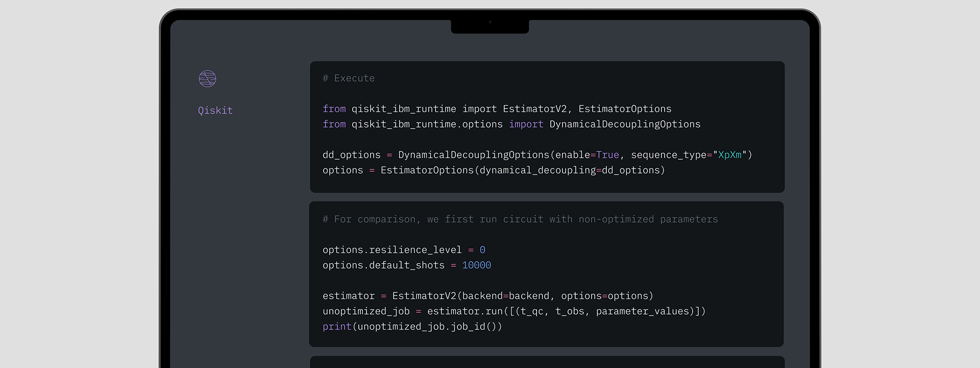This screenshot has height=368, width=980.
Task: Click the "XpXm" sequence type string
Action: pyautogui.click(x=729, y=155)
